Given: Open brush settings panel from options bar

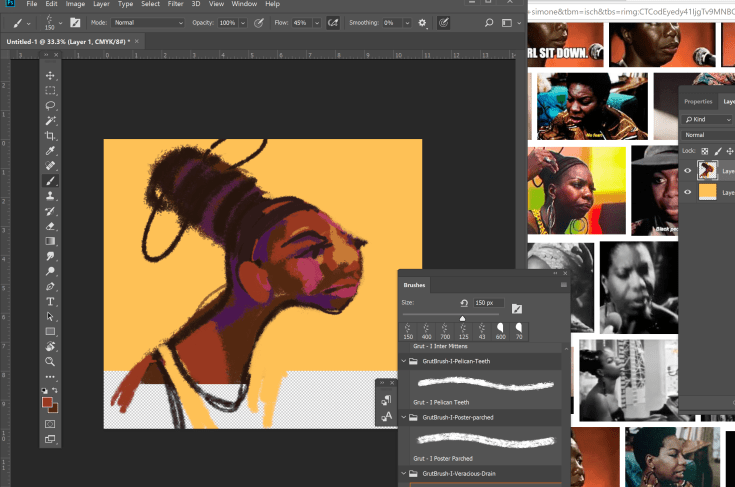Looking at the screenshot, I should 75,22.
